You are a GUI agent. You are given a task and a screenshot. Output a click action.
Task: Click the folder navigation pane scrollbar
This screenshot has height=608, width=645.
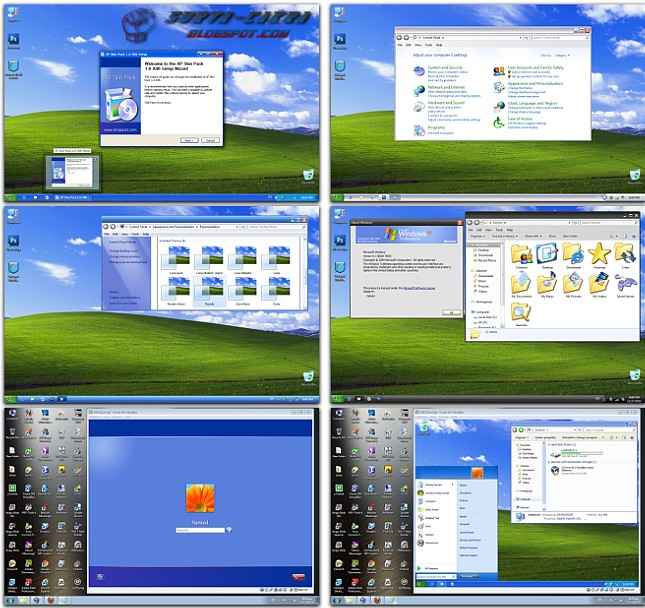[x=502, y=284]
